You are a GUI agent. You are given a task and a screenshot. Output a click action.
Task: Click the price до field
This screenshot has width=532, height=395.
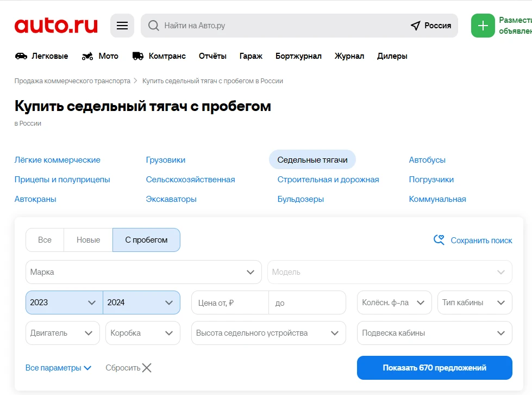click(308, 303)
